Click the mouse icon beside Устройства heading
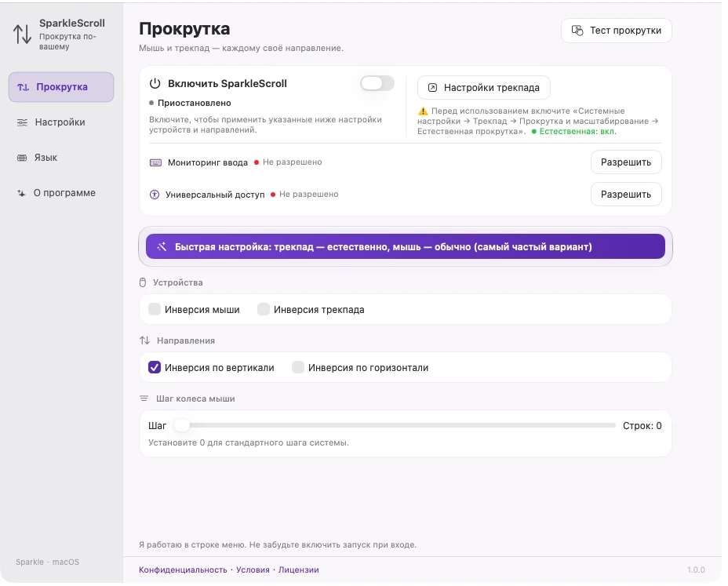728x586 pixels. pyautogui.click(x=143, y=282)
